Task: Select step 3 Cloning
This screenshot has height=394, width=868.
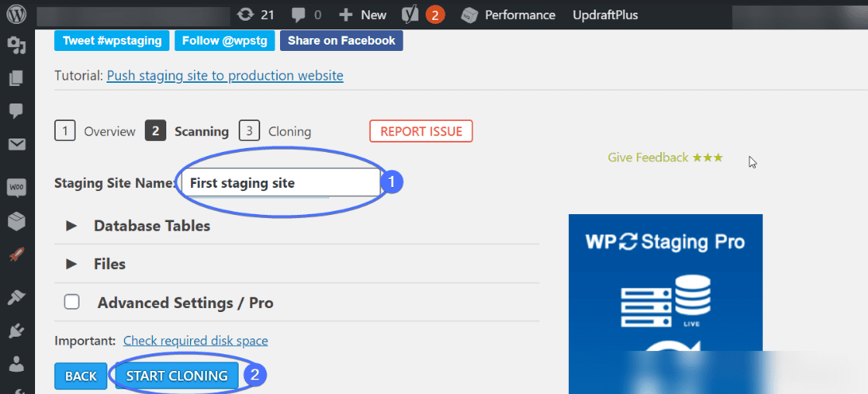Action: 274,131
